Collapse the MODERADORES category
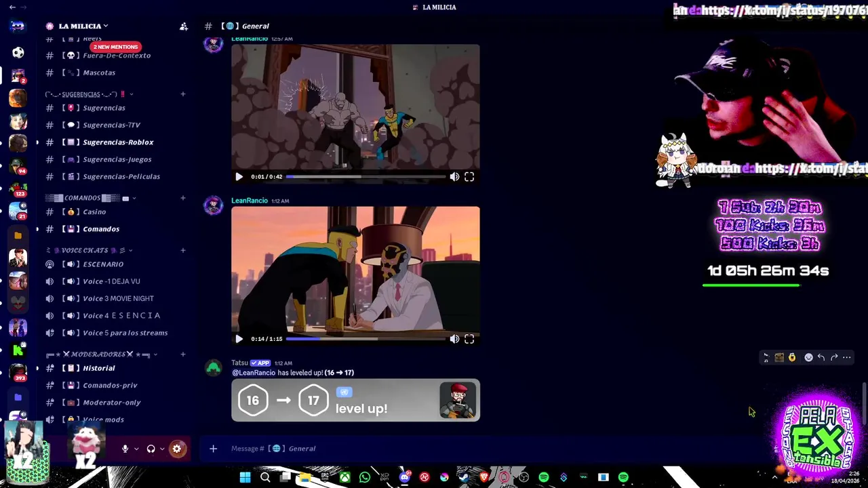This screenshot has width=868, height=488. 155,354
